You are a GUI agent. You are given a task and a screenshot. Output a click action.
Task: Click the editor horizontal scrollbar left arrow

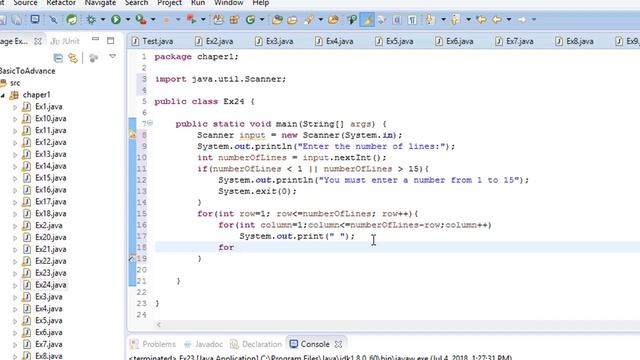point(159,325)
